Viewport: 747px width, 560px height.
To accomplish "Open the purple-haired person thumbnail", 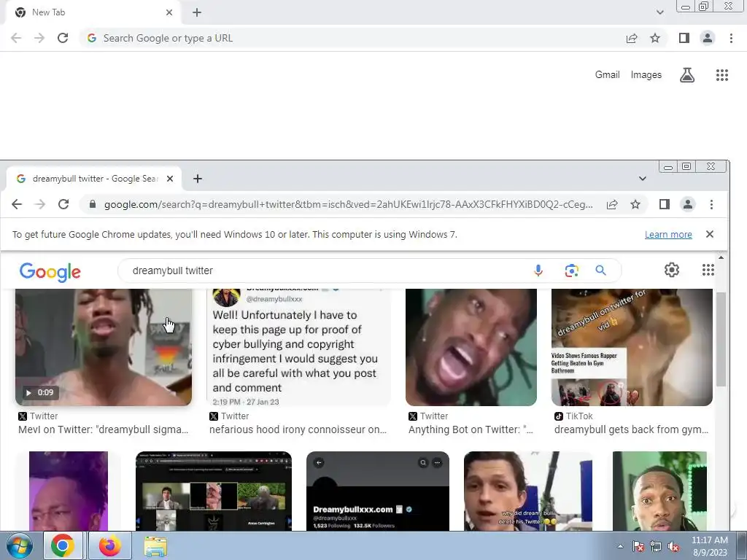I will [x=69, y=491].
